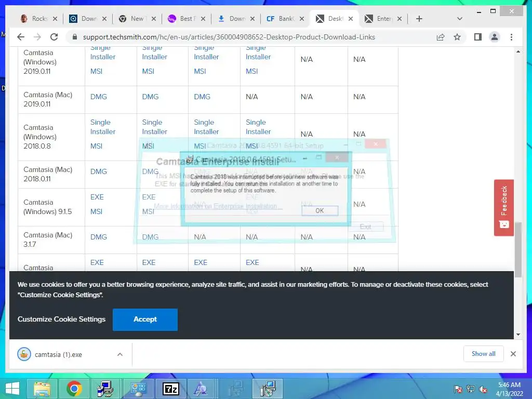Open first DMG link for Camtasia Mac 2019.0.11
The width and height of the screenshot is (532, 399).
click(98, 97)
